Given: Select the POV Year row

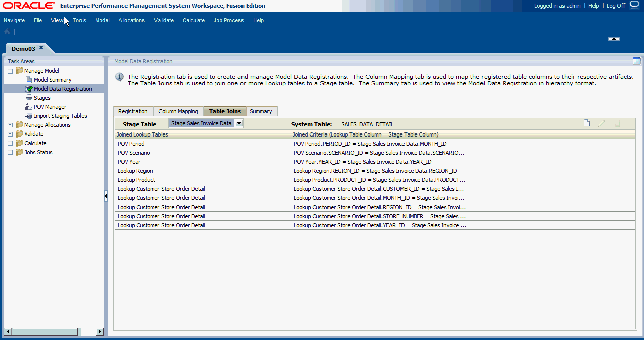Looking at the screenshot, I should [375, 162].
